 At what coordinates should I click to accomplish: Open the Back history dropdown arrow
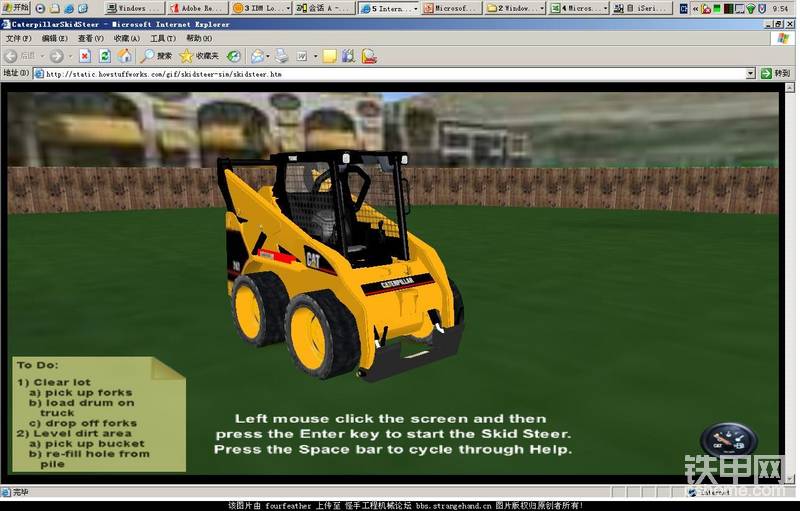point(42,56)
